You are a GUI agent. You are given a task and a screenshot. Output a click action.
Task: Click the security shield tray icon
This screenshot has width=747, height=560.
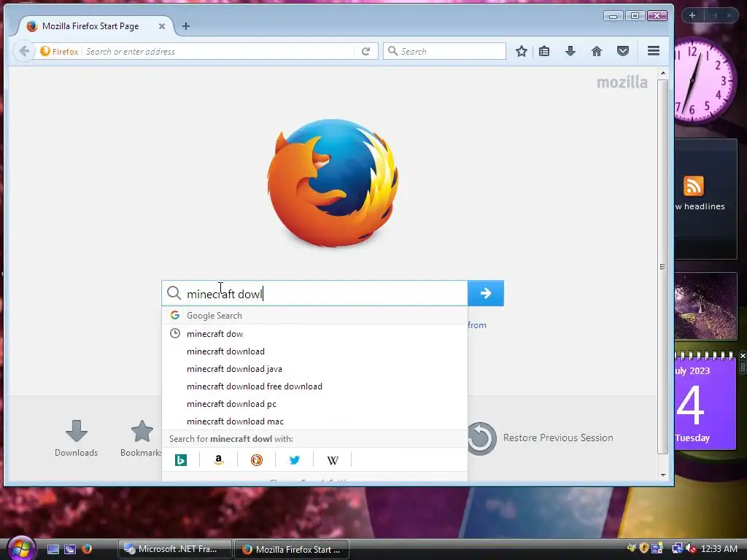click(x=644, y=548)
